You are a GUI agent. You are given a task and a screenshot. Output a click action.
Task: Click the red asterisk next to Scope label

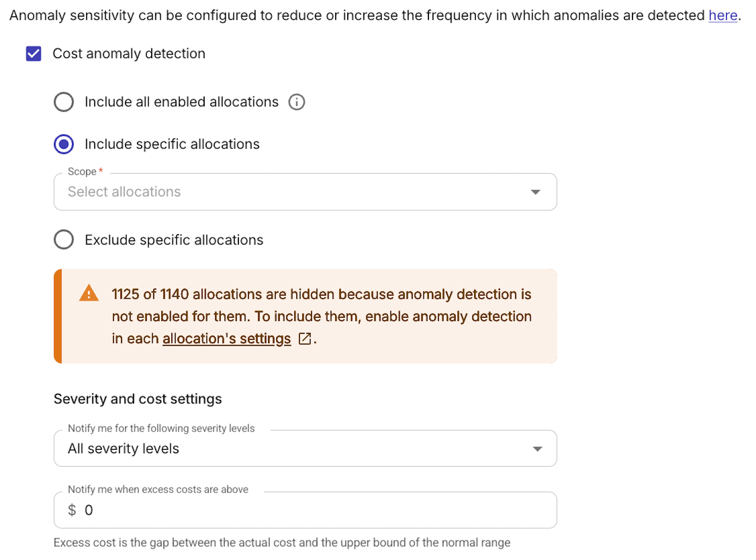click(100, 171)
